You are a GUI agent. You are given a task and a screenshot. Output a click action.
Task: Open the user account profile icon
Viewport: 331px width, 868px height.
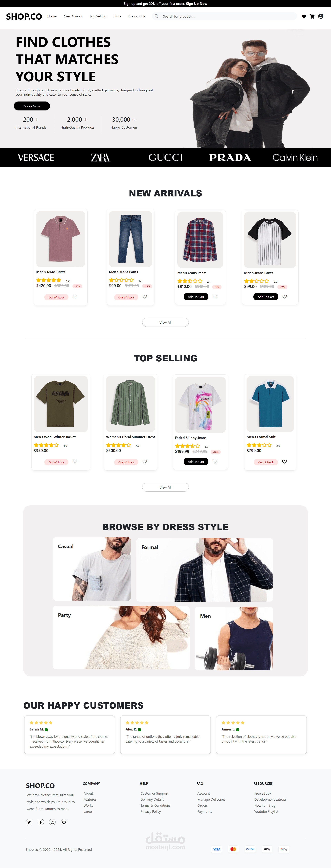[x=320, y=16]
